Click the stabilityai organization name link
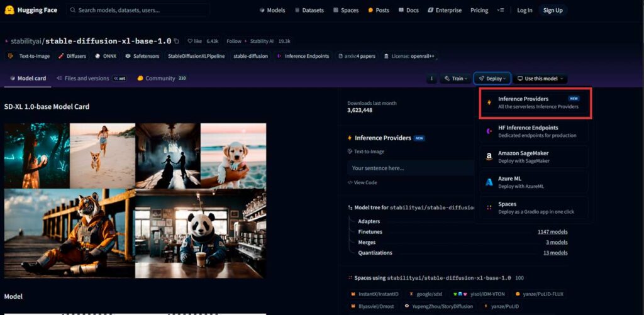This screenshot has height=315, width=644. 26,41
